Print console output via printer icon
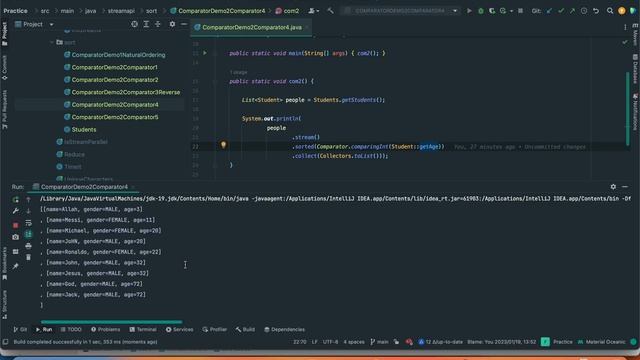Viewport: 640px width, 360px height. coord(28,246)
